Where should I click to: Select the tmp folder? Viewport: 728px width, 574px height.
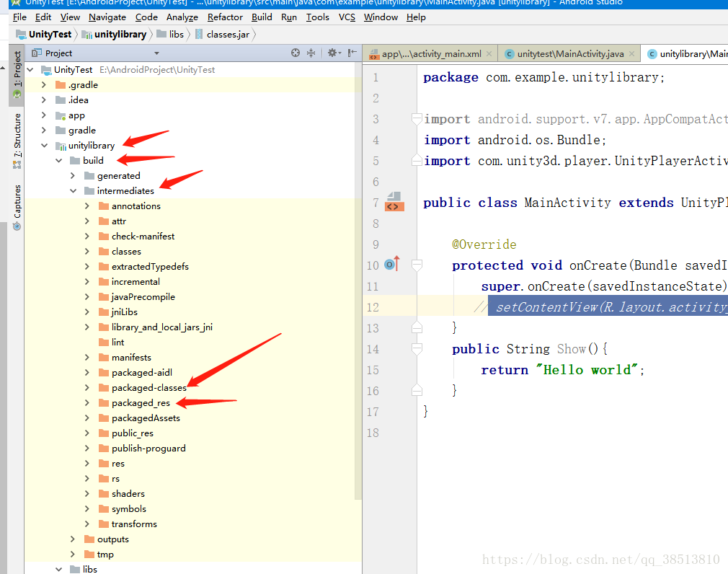105,555
